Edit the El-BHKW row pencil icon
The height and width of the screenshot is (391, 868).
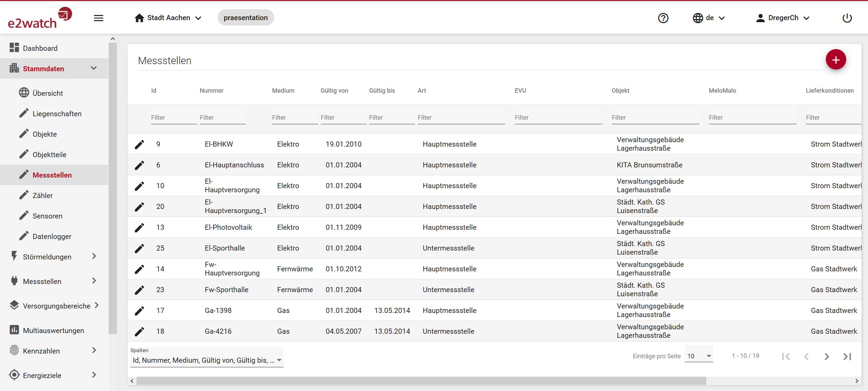(x=139, y=145)
